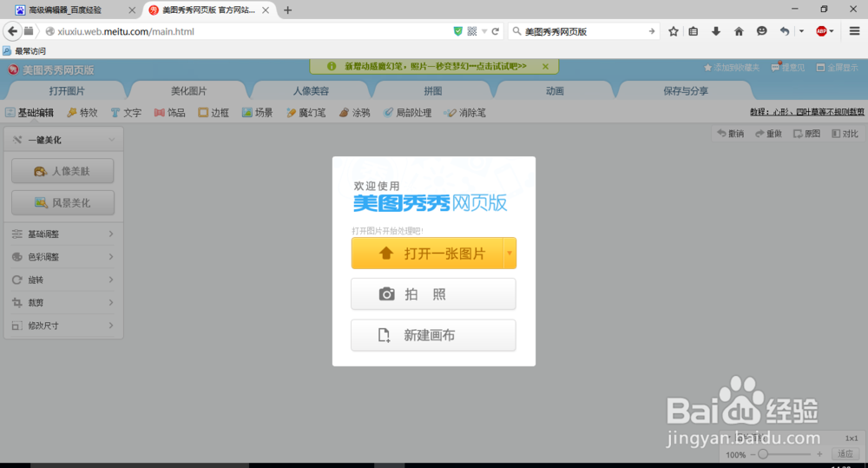Screen dimensions: 868x468
Task: Click the QR code icon in address bar
Action: coord(471,31)
